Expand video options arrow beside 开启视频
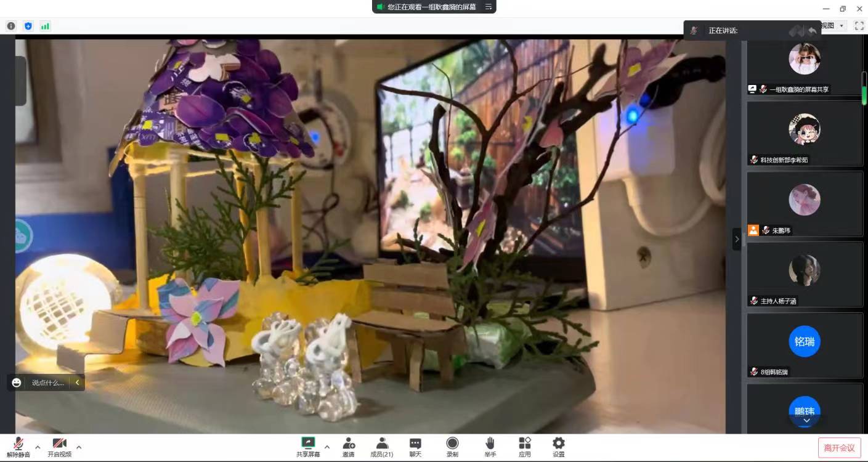The height and width of the screenshot is (462, 868). point(79,447)
